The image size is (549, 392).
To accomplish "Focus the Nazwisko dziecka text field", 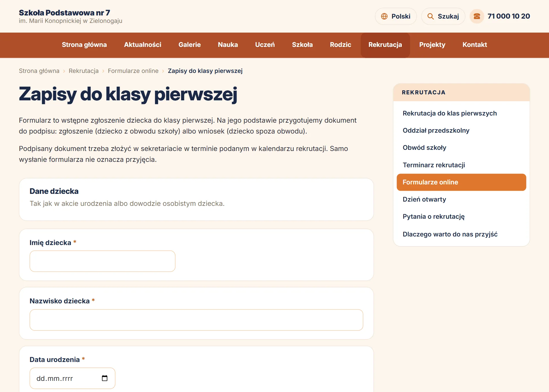I will coord(196,320).
